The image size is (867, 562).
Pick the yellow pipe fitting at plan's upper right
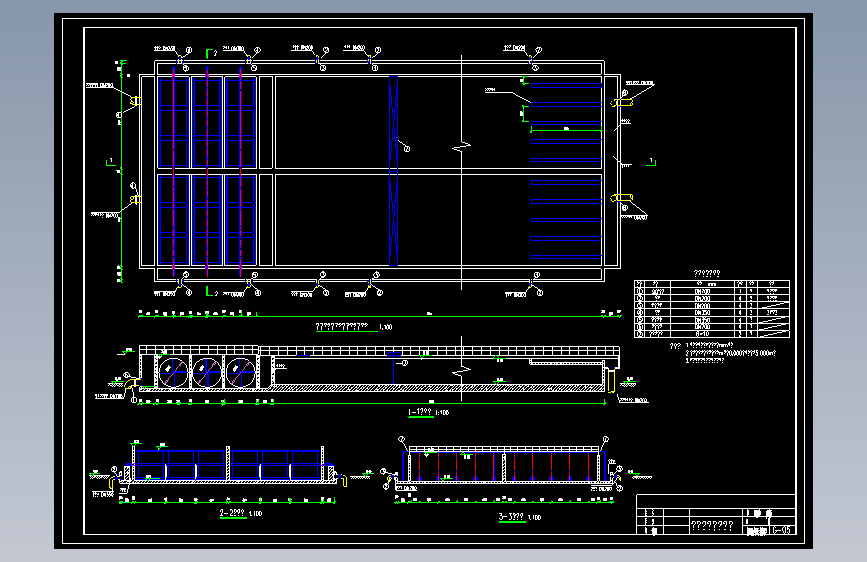[621, 102]
